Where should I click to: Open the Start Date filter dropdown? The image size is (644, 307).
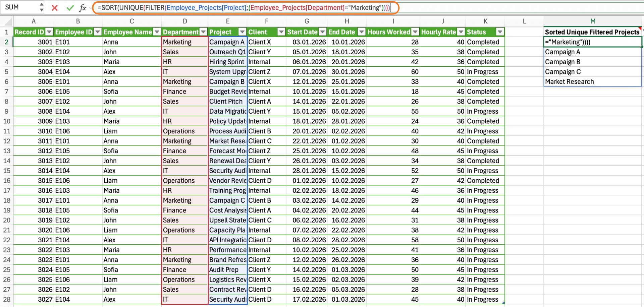point(322,32)
